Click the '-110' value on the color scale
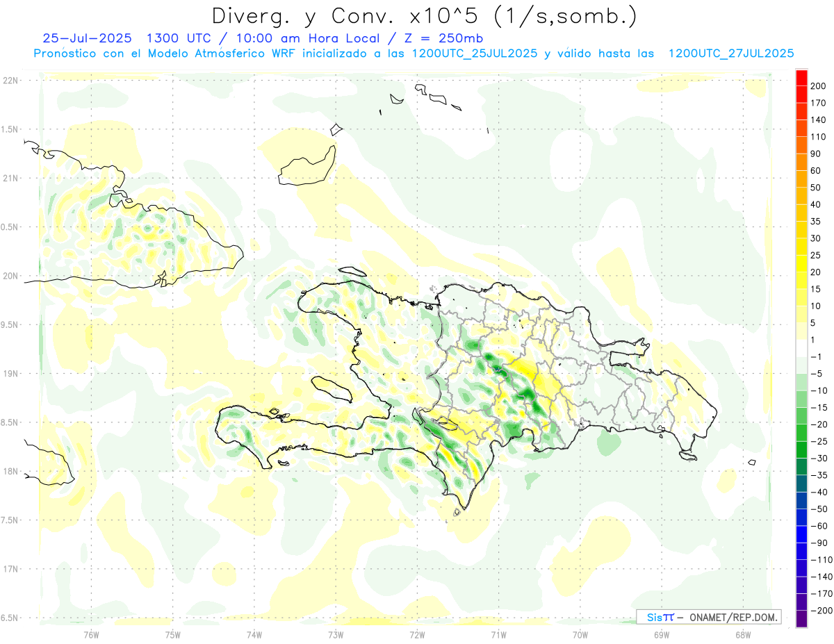The image size is (834, 644). click(821, 560)
